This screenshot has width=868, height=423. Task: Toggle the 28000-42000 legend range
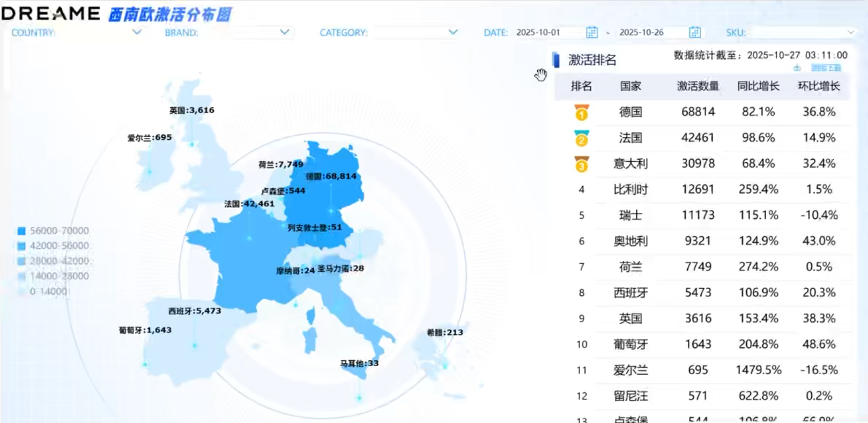coord(53,261)
